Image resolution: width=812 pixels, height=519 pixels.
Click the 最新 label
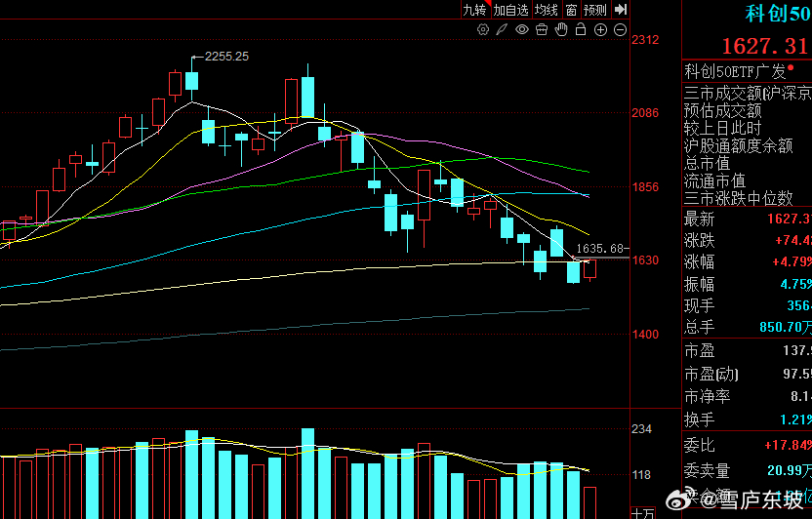(699, 220)
